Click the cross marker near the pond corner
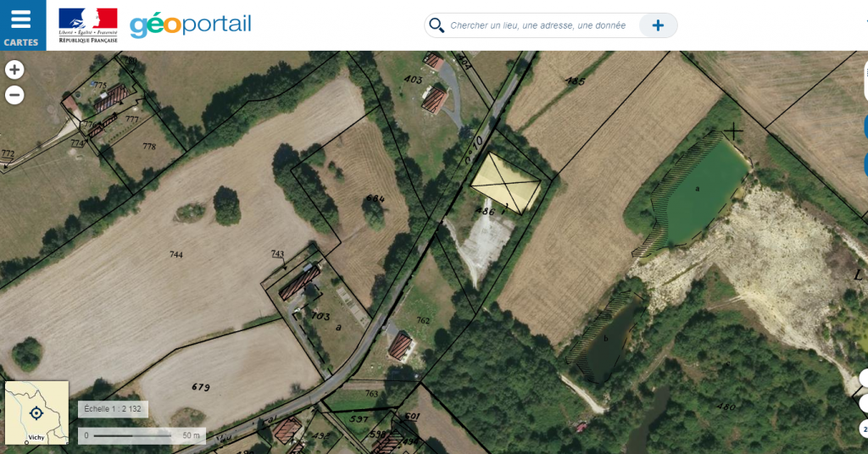This screenshot has height=454, width=868. click(x=733, y=131)
